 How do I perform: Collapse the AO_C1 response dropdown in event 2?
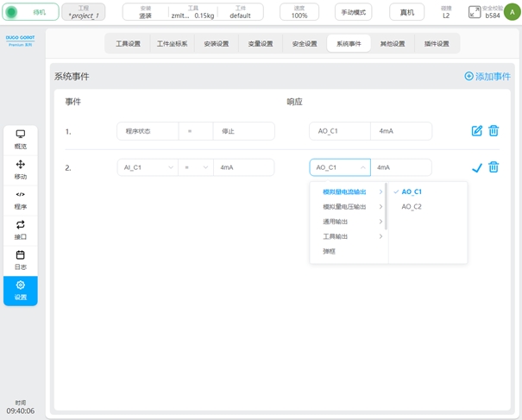pos(340,167)
